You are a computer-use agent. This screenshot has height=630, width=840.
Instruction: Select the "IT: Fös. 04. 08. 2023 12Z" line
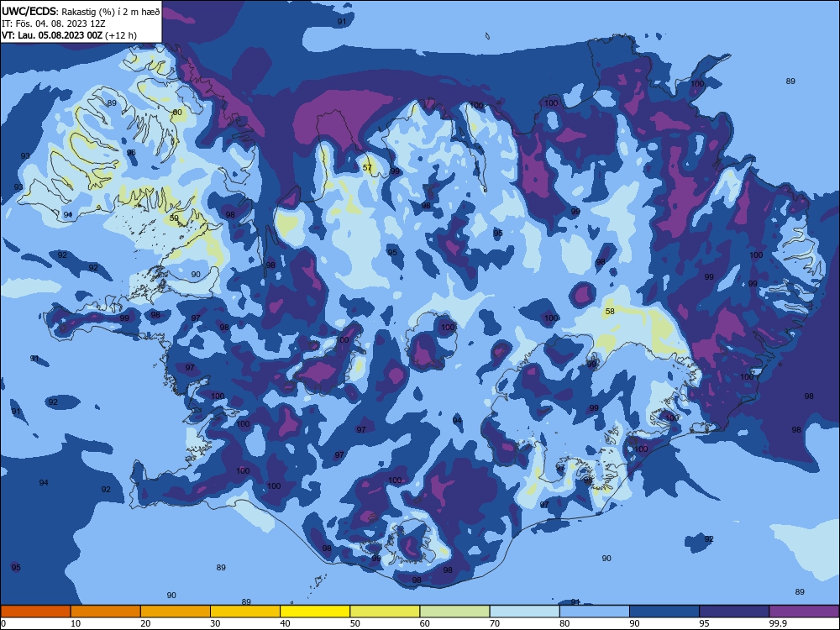click(x=54, y=24)
